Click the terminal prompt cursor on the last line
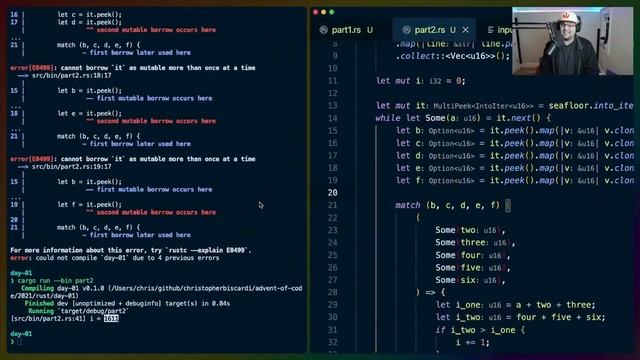The image size is (640, 360). click(x=19, y=341)
